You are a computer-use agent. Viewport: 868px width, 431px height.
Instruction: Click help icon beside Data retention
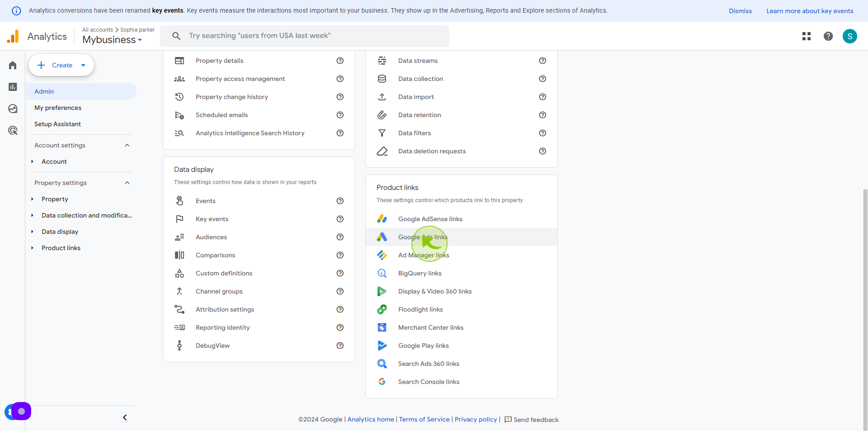(542, 115)
